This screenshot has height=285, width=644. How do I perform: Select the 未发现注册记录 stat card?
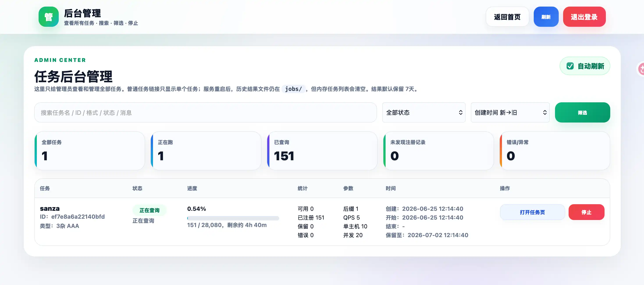coord(438,151)
